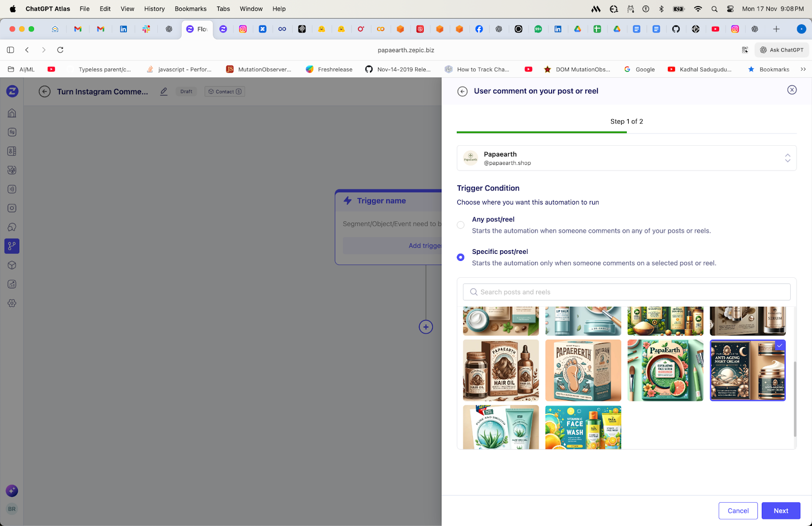Select the highlighted Flows icon in sidebar
Screen dimensions: 812x526
click(x=12, y=246)
